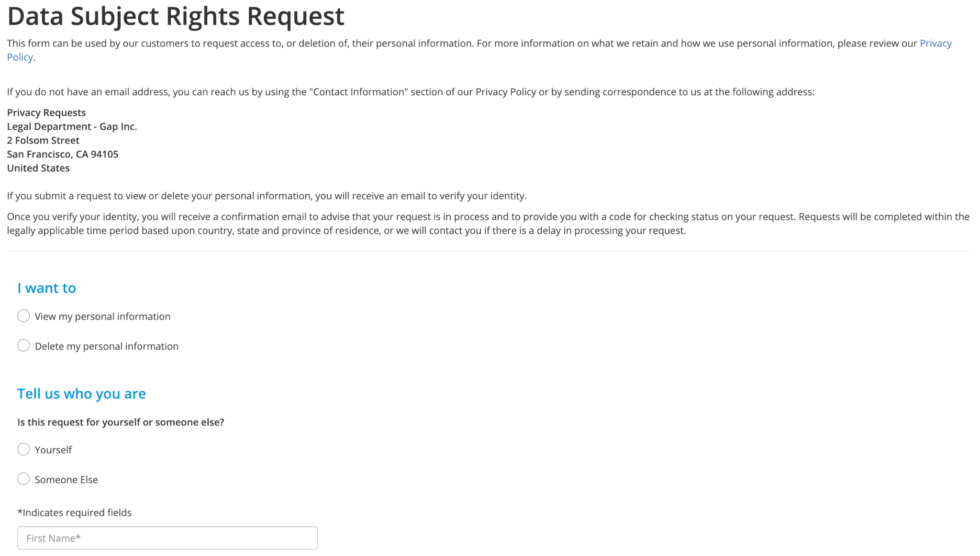Screen dimensions: 980x556
Task: Click the "Someone Else" label text
Action: [x=67, y=479]
